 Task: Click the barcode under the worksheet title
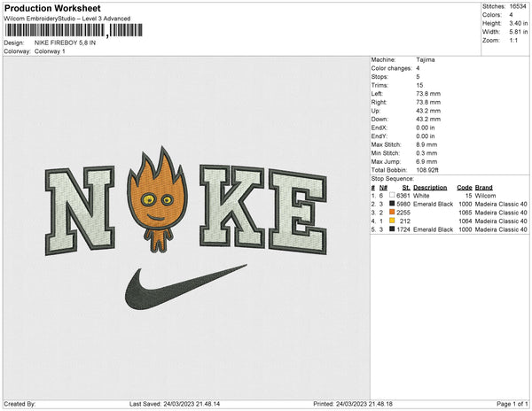tap(74, 30)
